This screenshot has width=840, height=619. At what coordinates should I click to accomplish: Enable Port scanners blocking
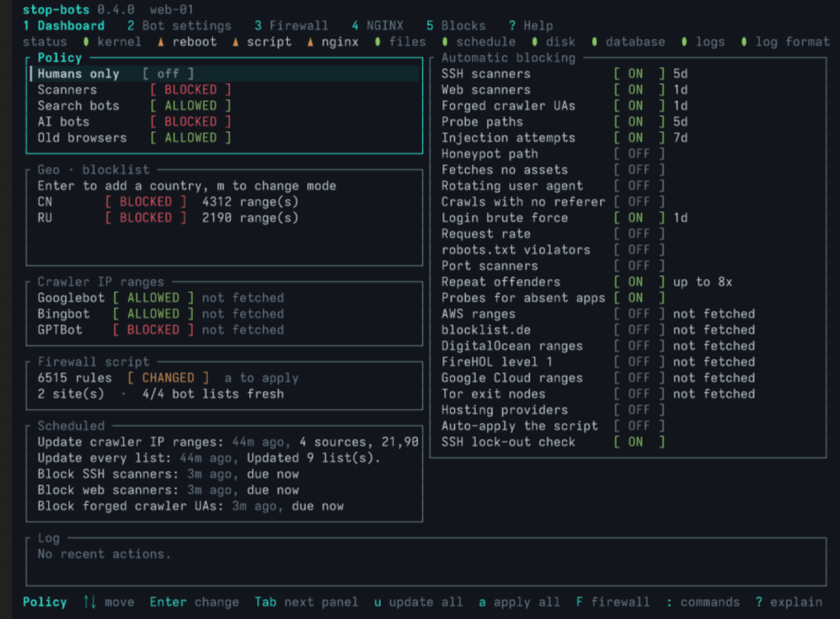point(639,266)
